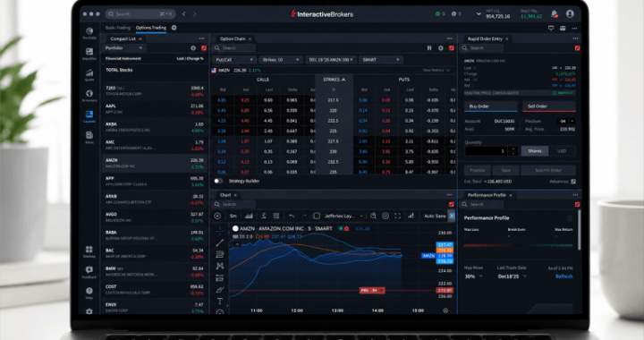
Task: Open Option Chain settings gear
Action: (x=441, y=48)
